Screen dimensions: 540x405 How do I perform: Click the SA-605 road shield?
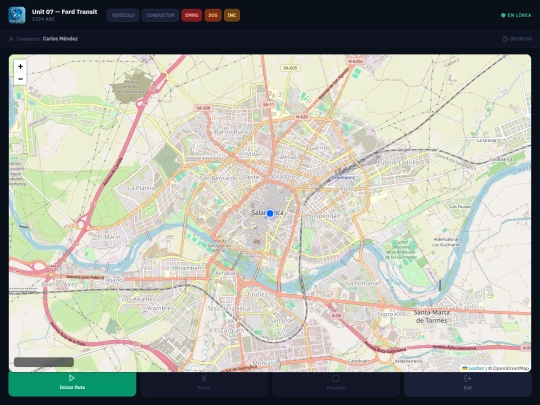click(290, 68)
